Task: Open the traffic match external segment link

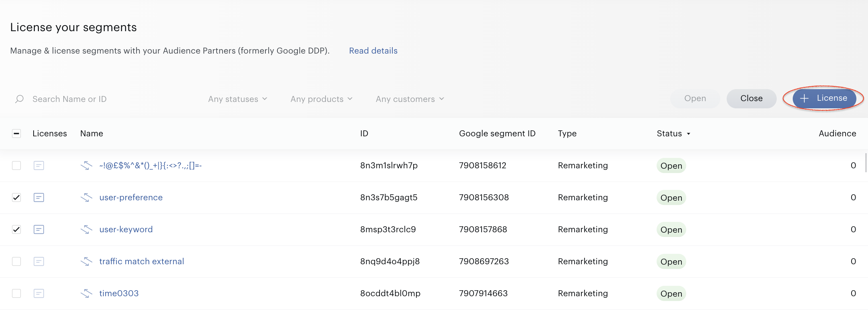Action: click(x=142, y=261)
